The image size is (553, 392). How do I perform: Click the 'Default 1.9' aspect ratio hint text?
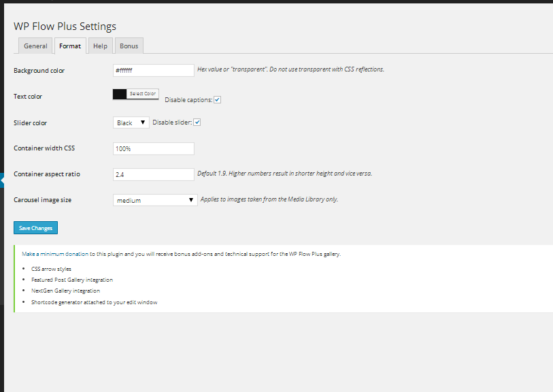point(284,174)
